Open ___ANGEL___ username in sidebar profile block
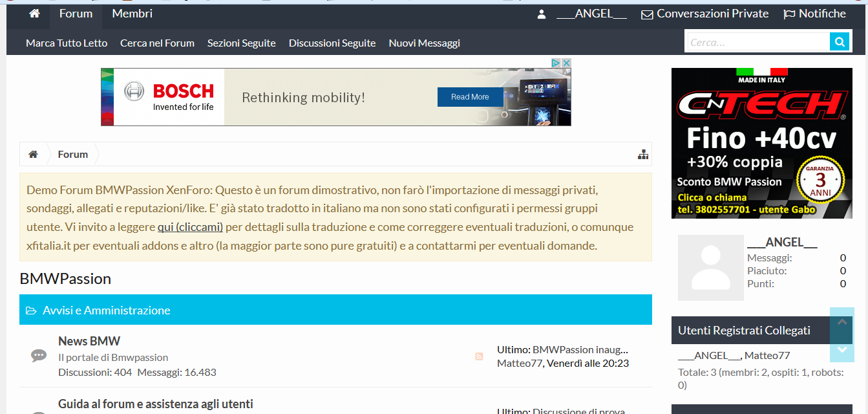This screenshot has width=868, height=414. click(x=782, y=243)
